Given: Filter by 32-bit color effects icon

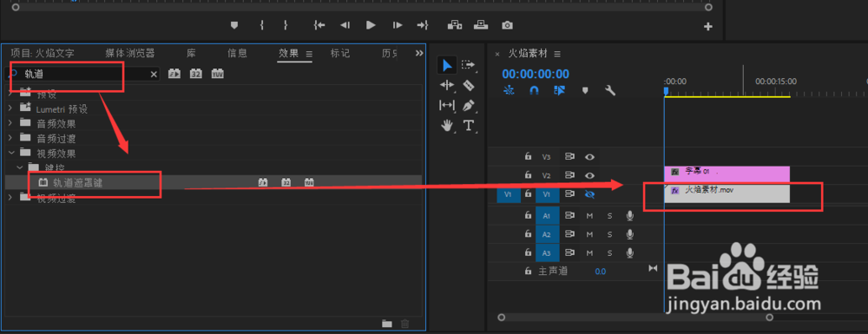Looking at the screenshot, I should tap(196, 74).
